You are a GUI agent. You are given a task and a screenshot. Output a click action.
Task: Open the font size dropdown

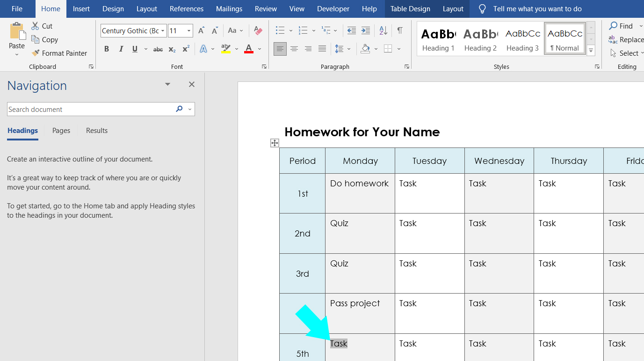pyautogui.click(x=189, y=30)
